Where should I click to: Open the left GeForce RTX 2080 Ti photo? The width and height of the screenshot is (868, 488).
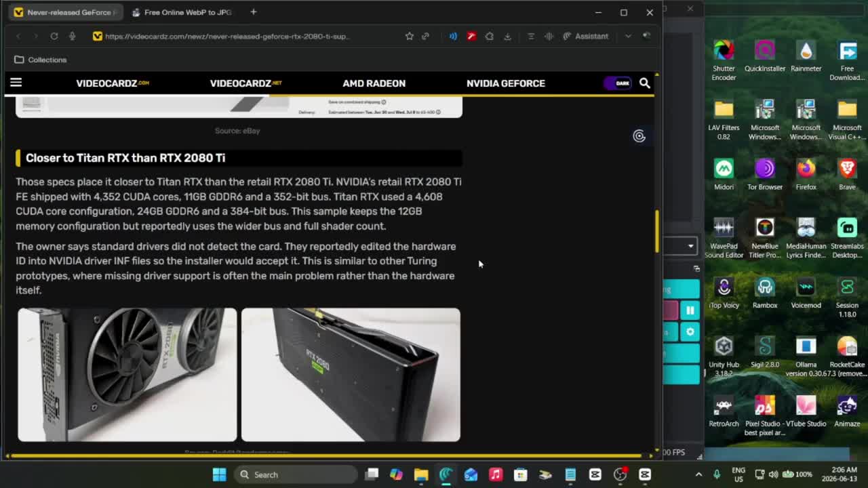coord(127,375)
